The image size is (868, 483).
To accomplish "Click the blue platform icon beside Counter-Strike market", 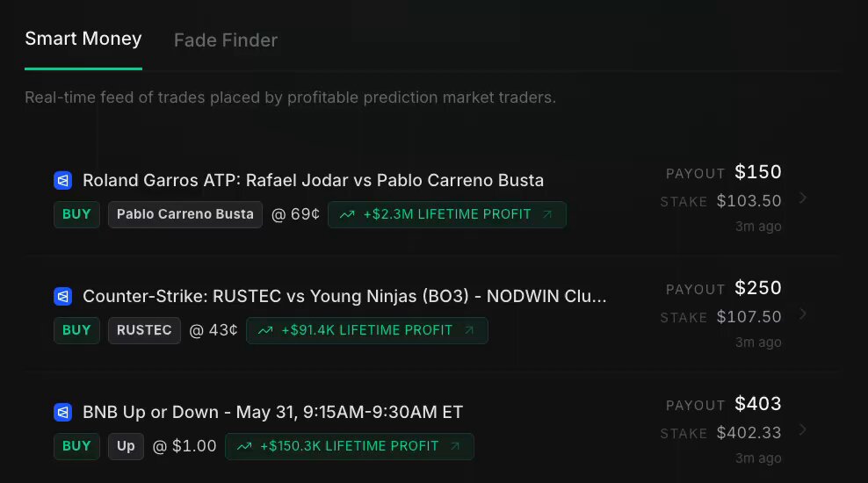I will click(63, 297).
